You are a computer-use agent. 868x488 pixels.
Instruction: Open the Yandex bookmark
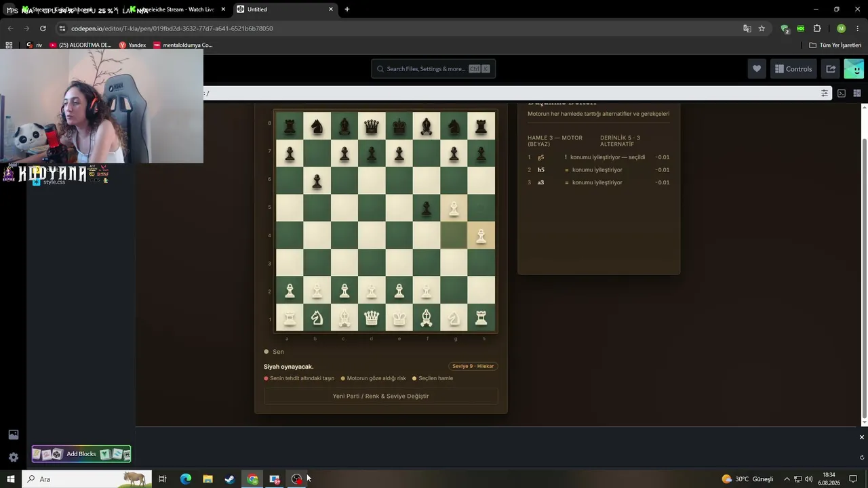point(132,45)
